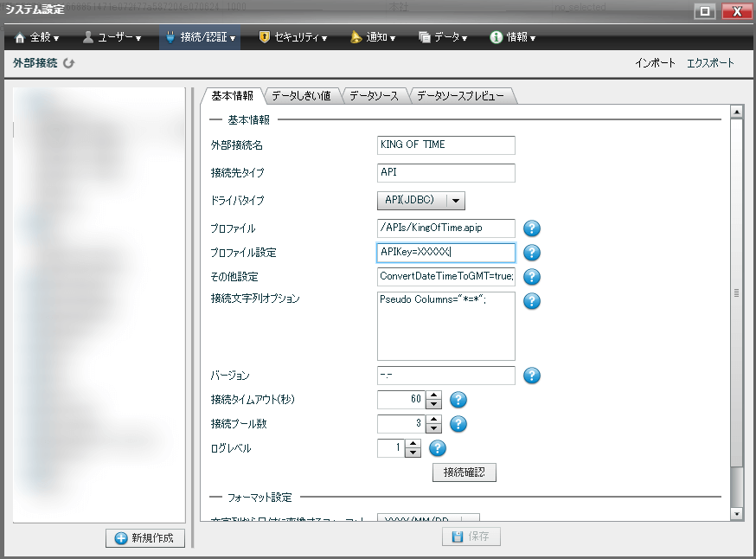756x559 pixels.
Task: Click the エクスポート link
Action: point(710,63)
